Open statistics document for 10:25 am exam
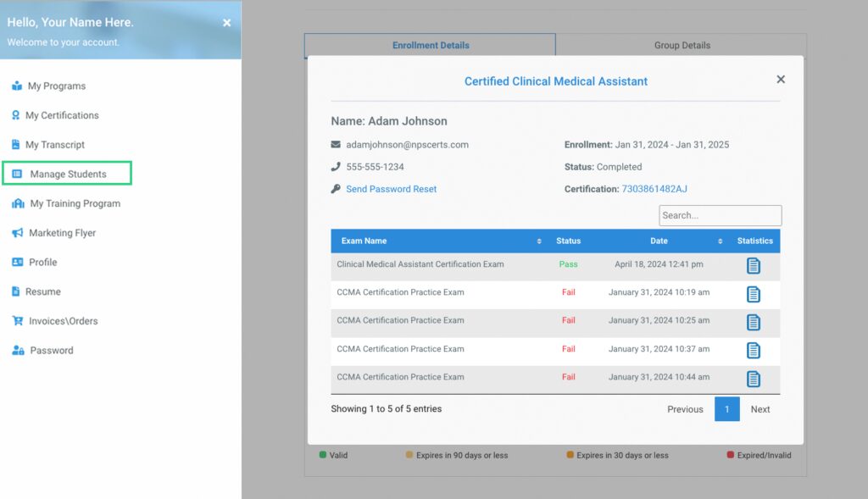The width and height of the screenshot is (868, 499). click(x=753, y=322)
